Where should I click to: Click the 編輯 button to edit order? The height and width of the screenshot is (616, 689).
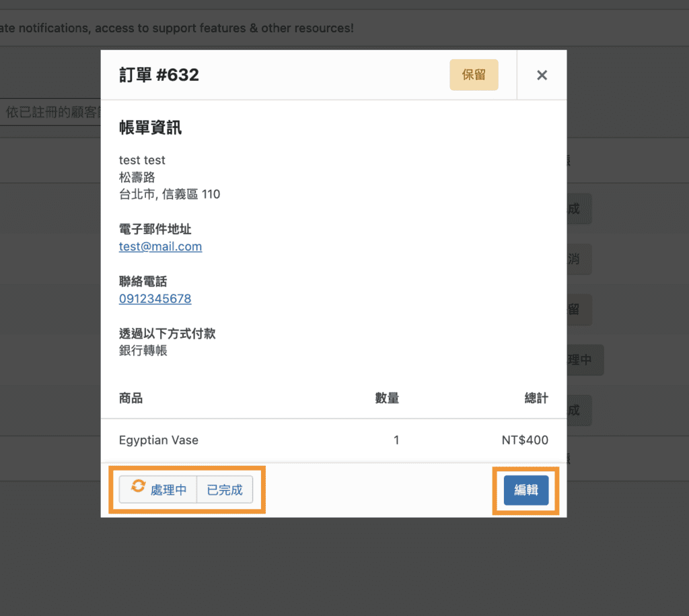pos(525,490)
